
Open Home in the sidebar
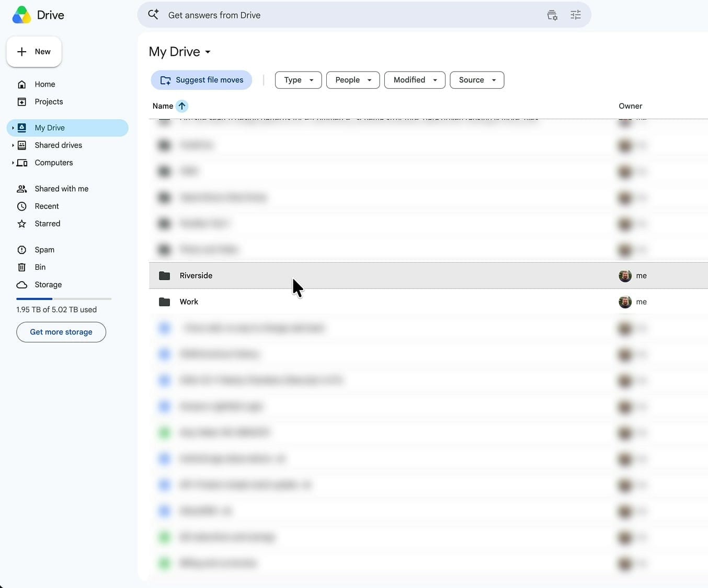pos(45,84)
